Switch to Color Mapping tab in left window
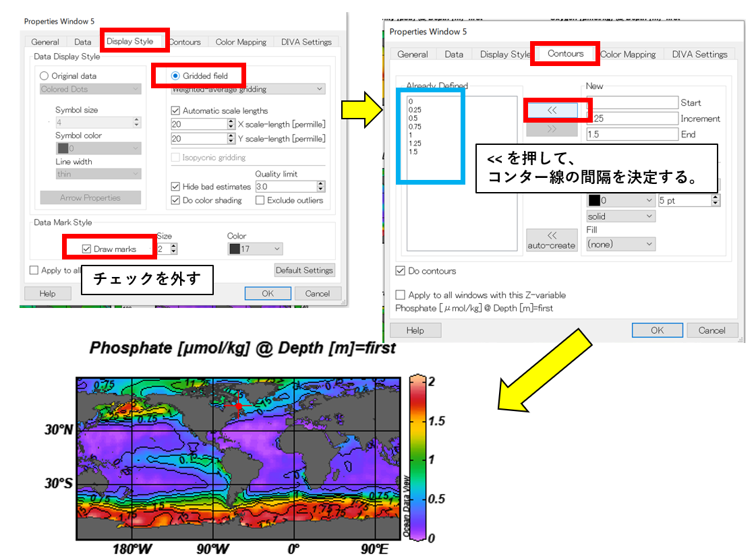The width and height of the screenshot is (756, 560). coord(241,42)
